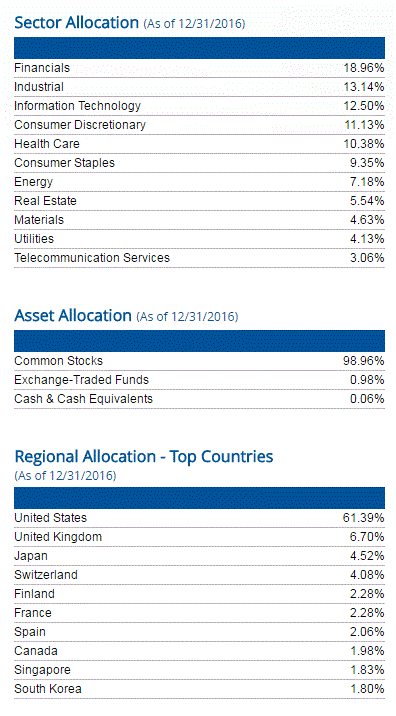
Task: Select Cash & Cash Equivalents row
Action: tap(199, 399)
